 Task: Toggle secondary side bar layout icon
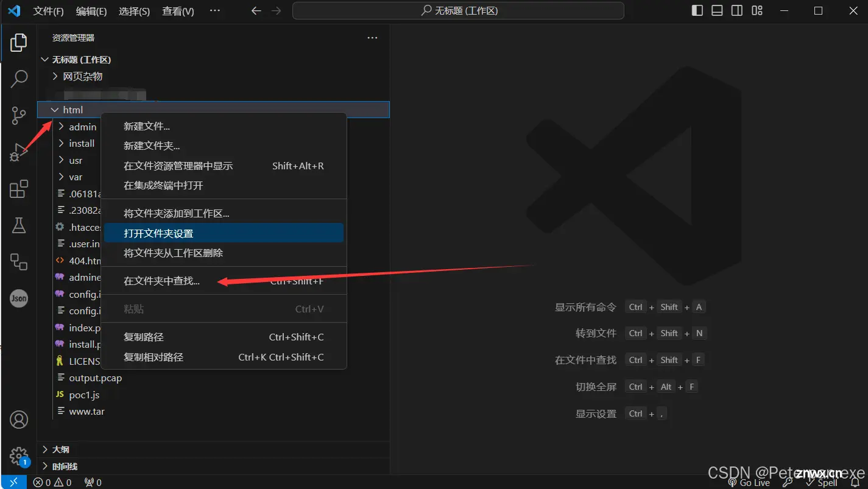[737, 11]
